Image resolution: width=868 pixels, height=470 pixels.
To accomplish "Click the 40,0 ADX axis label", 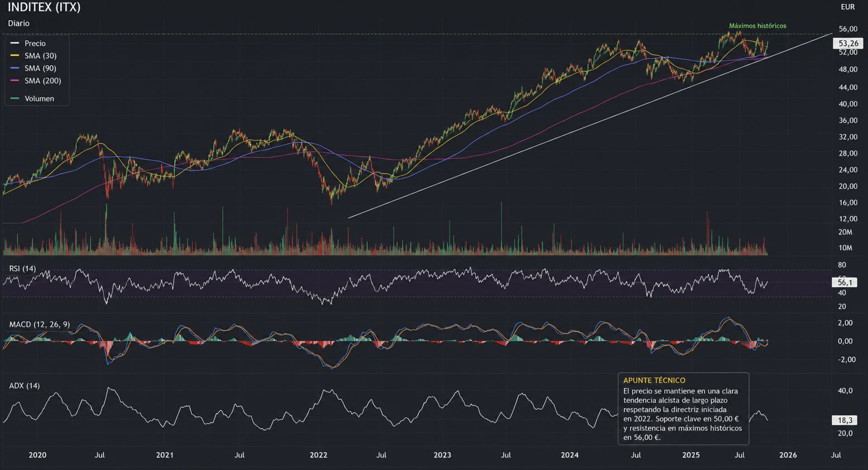I will coord(846,391).
